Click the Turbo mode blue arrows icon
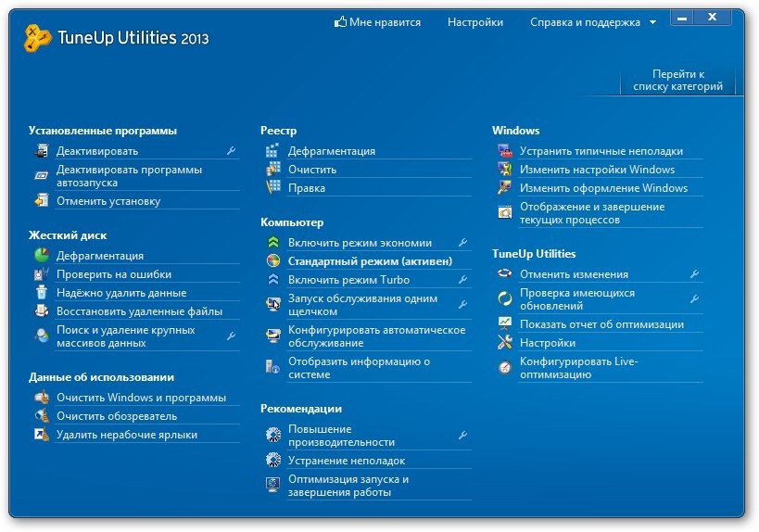Screen dimensions: 759x532 pyautogui.click(x=273, y=279)
